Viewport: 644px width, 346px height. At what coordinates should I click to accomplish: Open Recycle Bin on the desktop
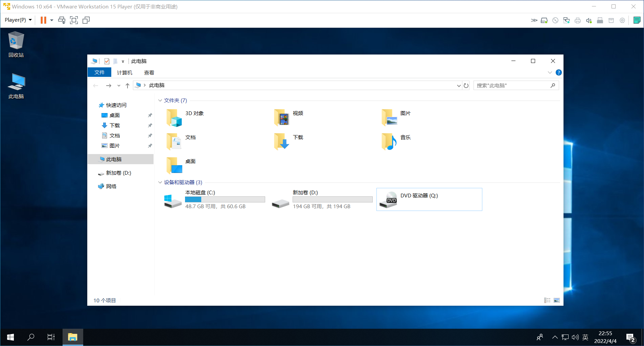(16, 44)
